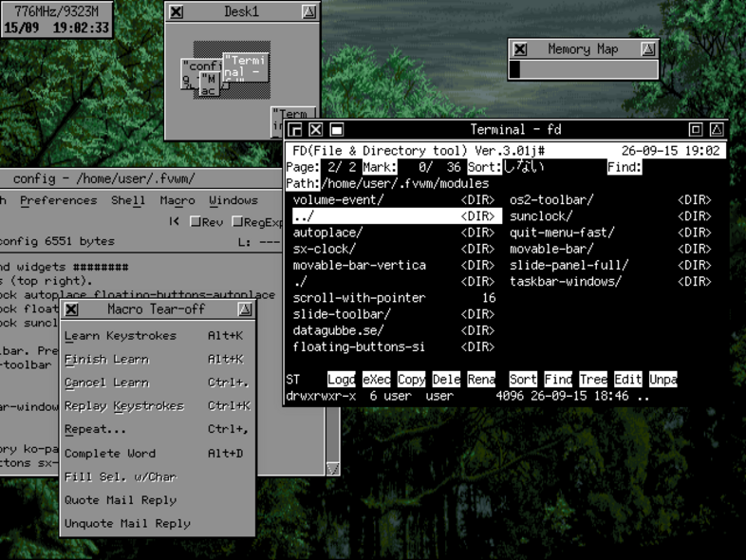Close the Desk1 pager window
This screenshot has height=560, width=746.
coord(176,12)
